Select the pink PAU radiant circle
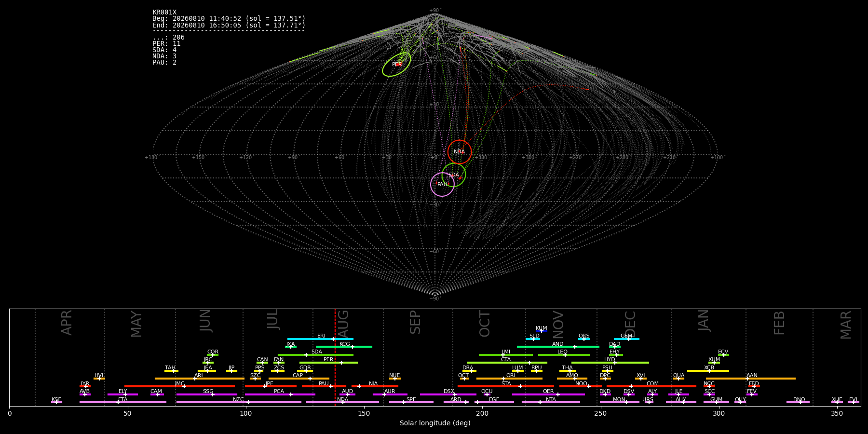The width and height of the screenshot is (868, 434). point(442,184)
